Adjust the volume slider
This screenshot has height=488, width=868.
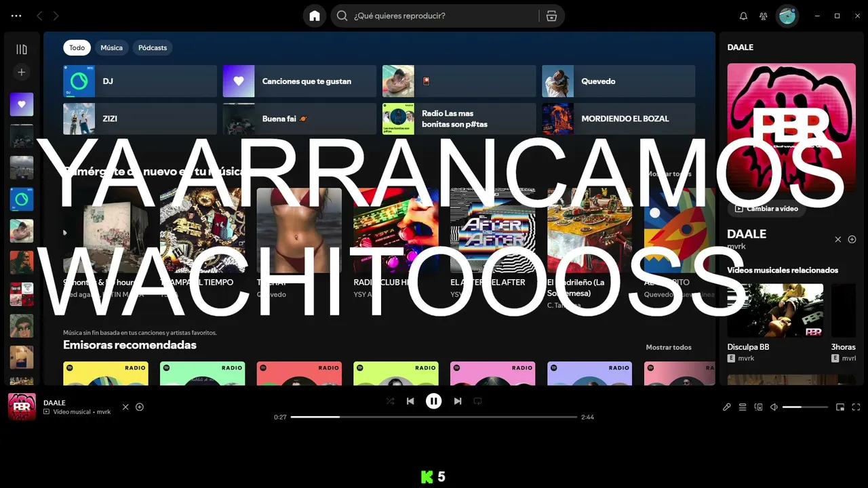(805, 407)
